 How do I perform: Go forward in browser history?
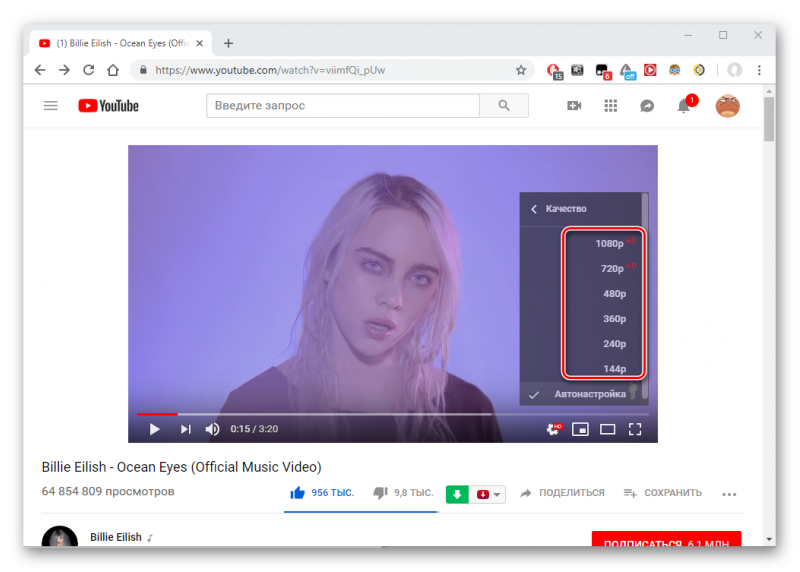coord(64,70)
